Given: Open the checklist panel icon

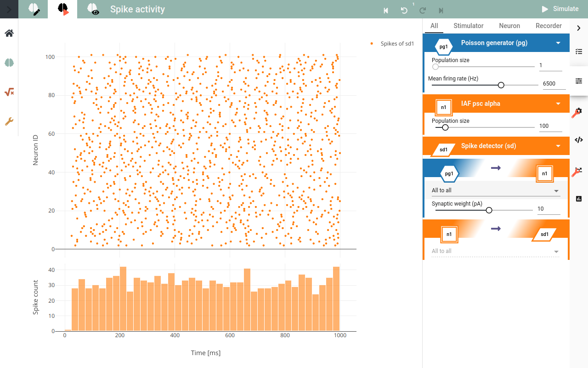Looking at the screenshot, I should click(579, 52).
